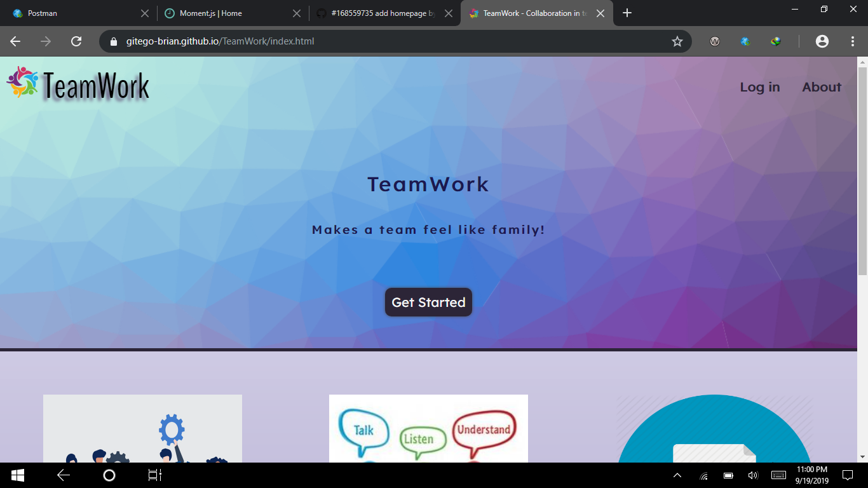Open the Log in link
This screenshot has height=488, width=868.
(760, 87)
